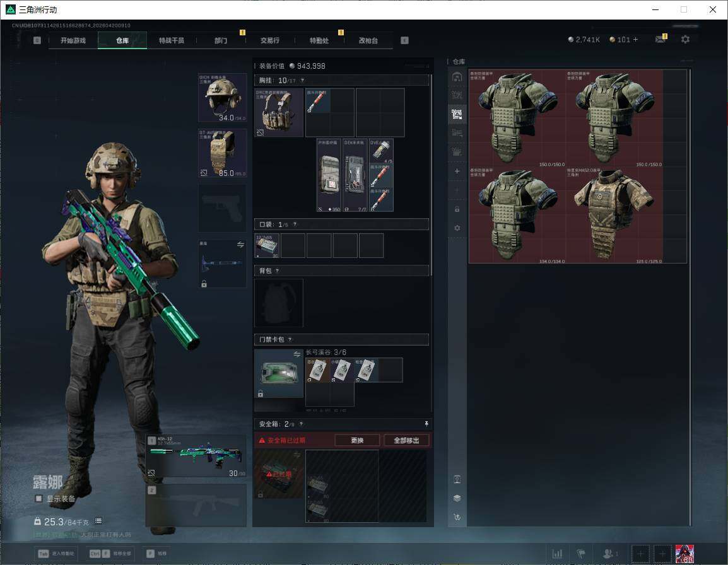Show help for 口袋 section
This screenshot has height=565, width=728.
(295, 224)
